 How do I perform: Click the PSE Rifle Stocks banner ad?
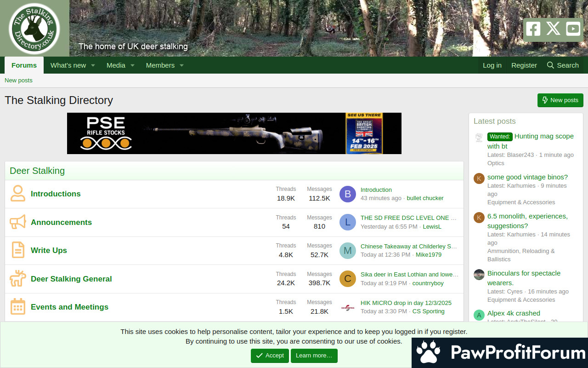click(234, 133)
